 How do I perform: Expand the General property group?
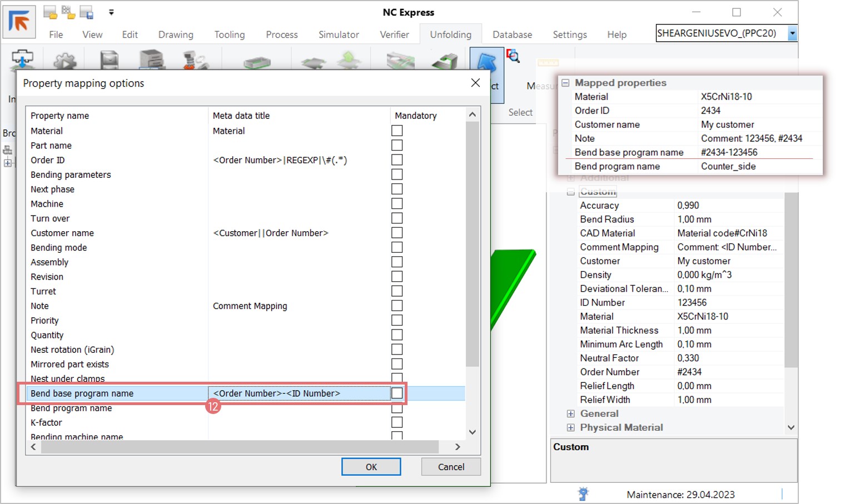tap(570, 413)
